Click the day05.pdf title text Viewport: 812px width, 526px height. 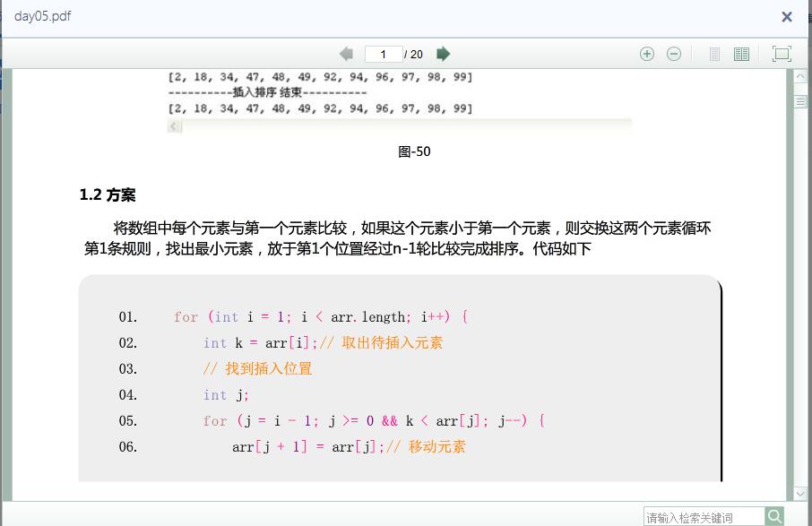pos(43,17)
